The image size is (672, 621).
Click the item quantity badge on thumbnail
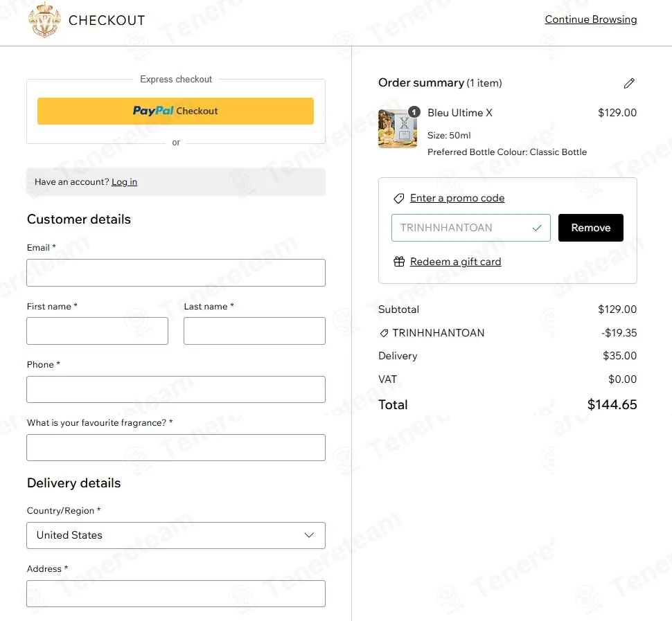tap(414, 112)
